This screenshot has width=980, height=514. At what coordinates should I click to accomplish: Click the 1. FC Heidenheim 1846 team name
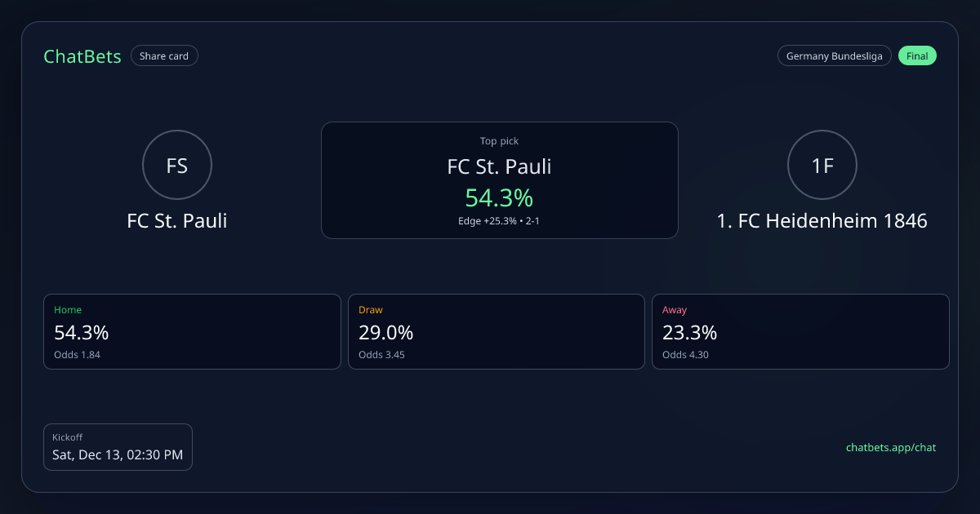point(822,220)
